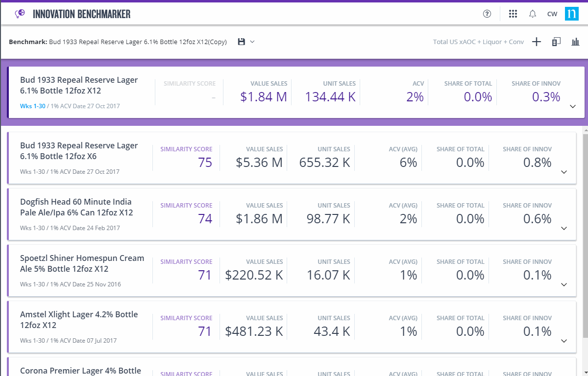Click Total US xAOC + Liquor + Conv market
Viewport: 588px width, 376px height.
478,42
